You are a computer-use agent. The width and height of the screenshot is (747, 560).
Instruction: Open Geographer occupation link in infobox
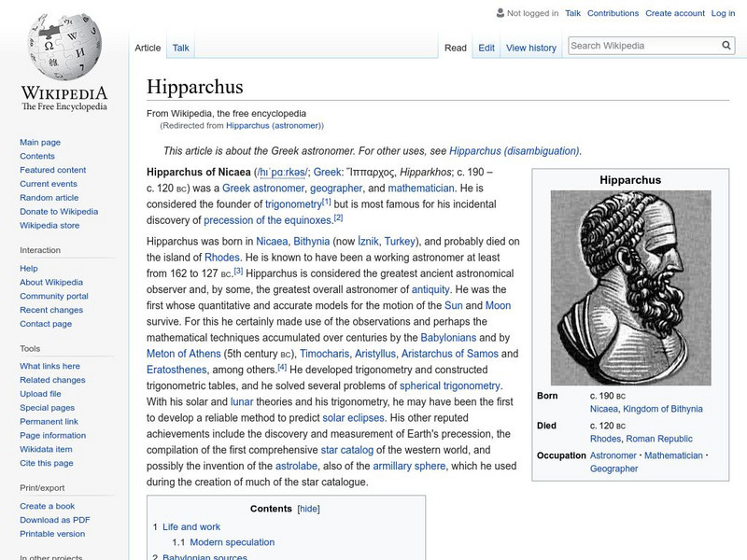613,469
